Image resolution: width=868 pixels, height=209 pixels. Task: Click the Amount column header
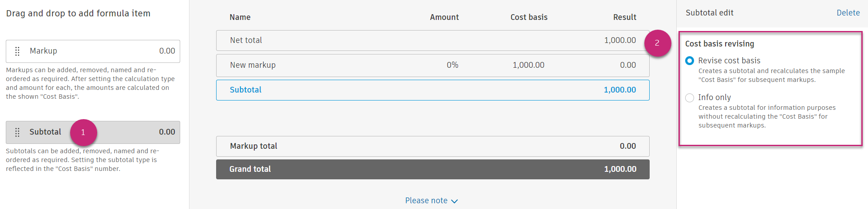tap(444, 17)
